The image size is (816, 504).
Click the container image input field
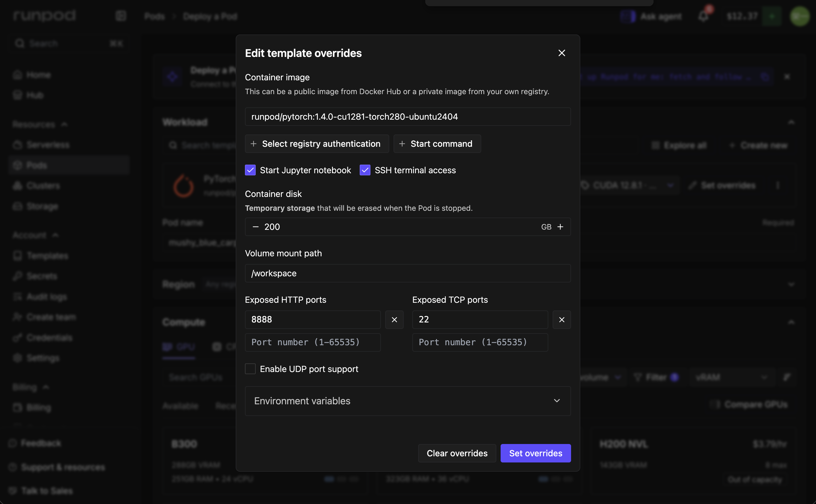[x=408, y=117]
